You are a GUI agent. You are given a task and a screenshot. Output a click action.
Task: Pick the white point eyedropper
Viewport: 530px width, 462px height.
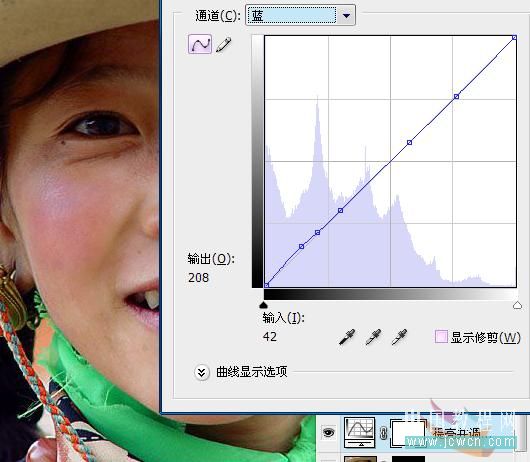[x=399, y=337]
